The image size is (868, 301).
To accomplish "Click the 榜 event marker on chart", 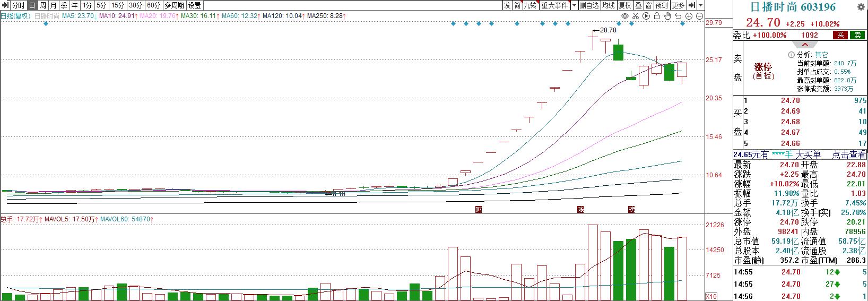I will coord(631,209).
